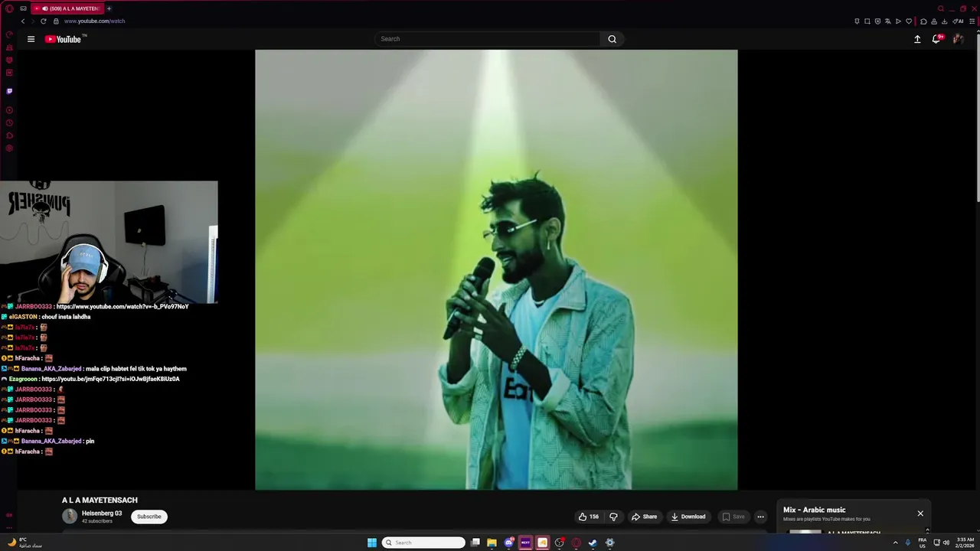Click the video title A L A MAYETENSACH
980x551 pixels.
pyautogui.click(x=100, y=500)
